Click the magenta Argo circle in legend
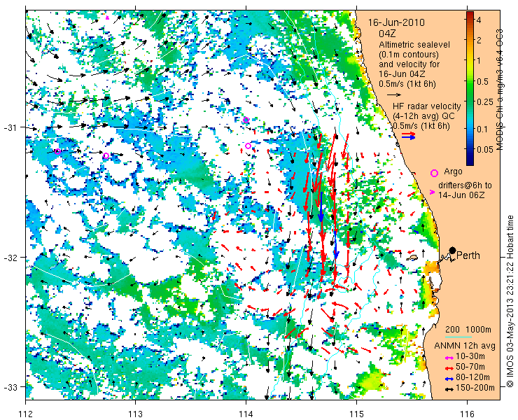Viewport: 518px width, 420px height. (x=434, y=173)
